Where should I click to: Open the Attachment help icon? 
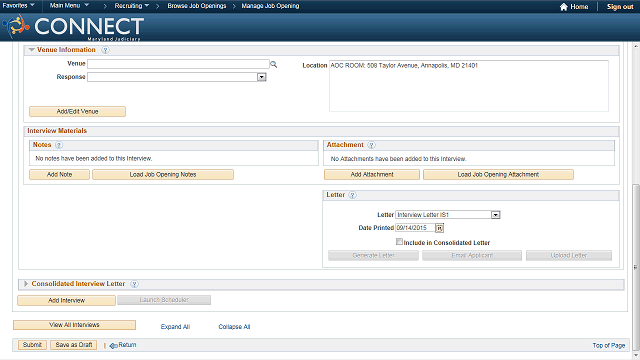click(x=371, y=145)
